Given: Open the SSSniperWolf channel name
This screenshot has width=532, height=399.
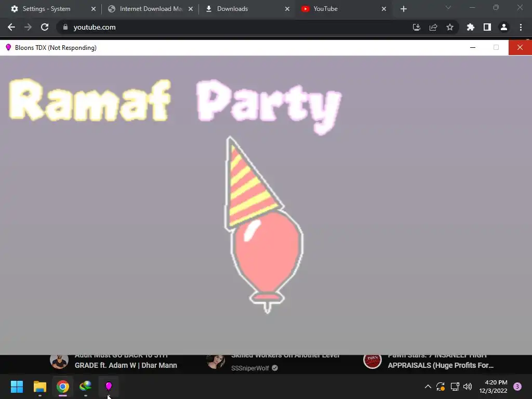Looking at the screenshot, I should 250,368.
